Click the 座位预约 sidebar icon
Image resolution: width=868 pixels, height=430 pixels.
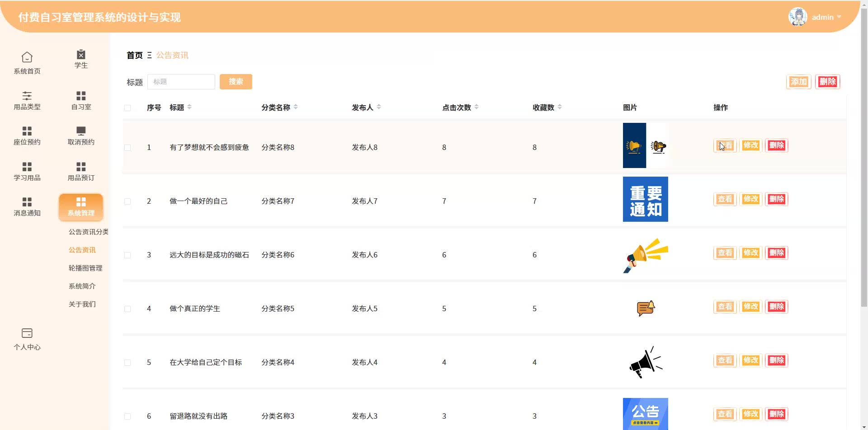click(27, 131)
